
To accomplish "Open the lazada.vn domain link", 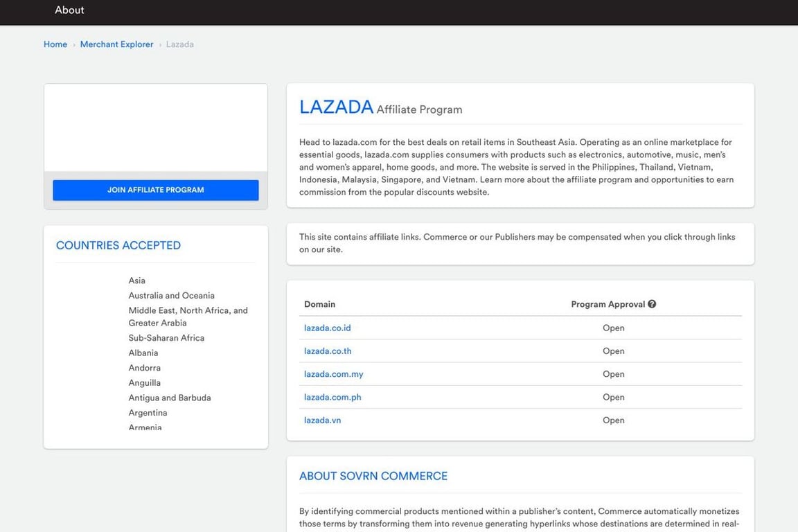I will [322, 420].
